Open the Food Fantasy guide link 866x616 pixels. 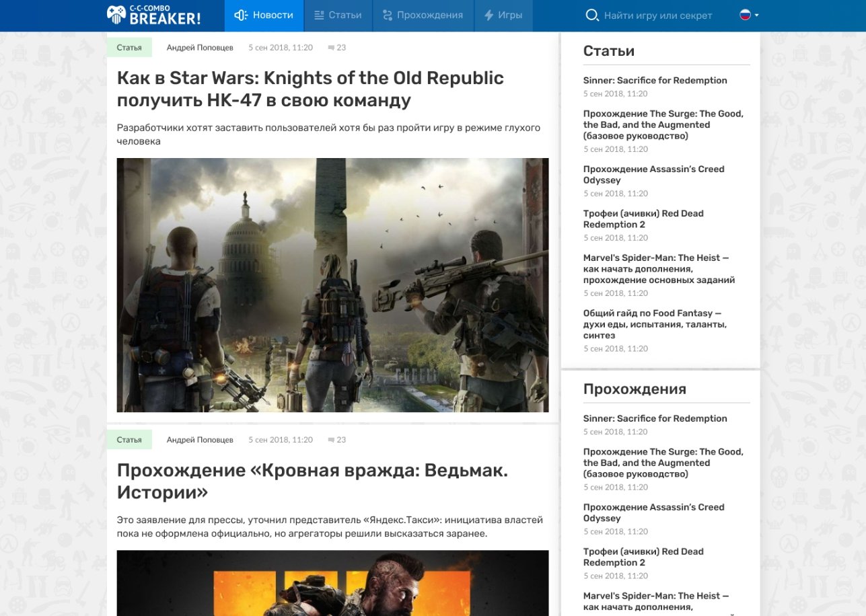pos(655,325)
